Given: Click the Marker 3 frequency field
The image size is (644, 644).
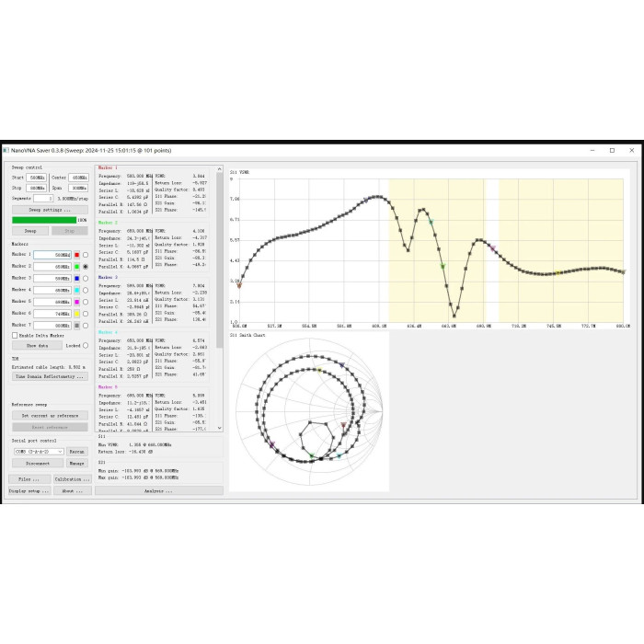Looking at the screenshot, I should pos(52,279).
